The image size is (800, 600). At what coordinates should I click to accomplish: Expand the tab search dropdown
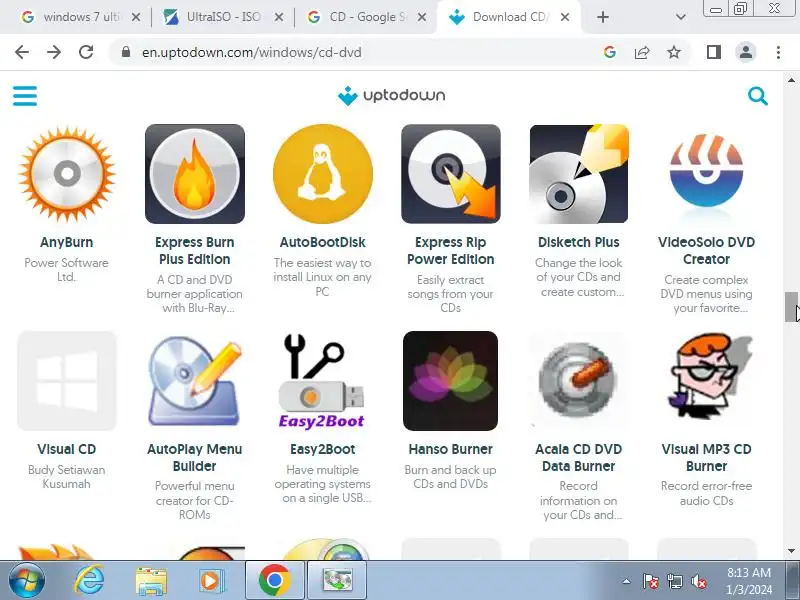point(681,17)
